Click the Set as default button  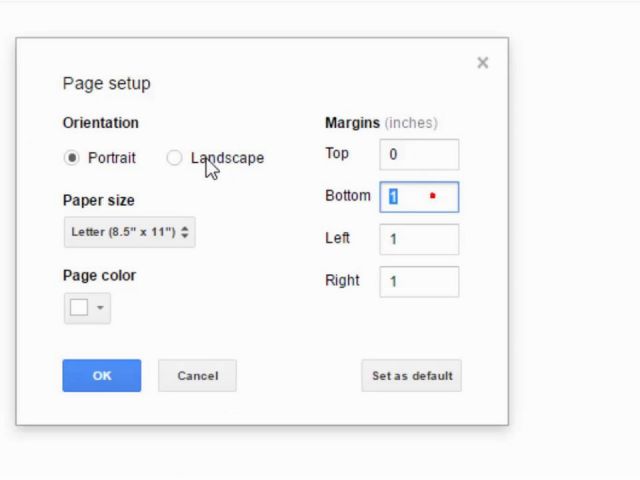411,376
